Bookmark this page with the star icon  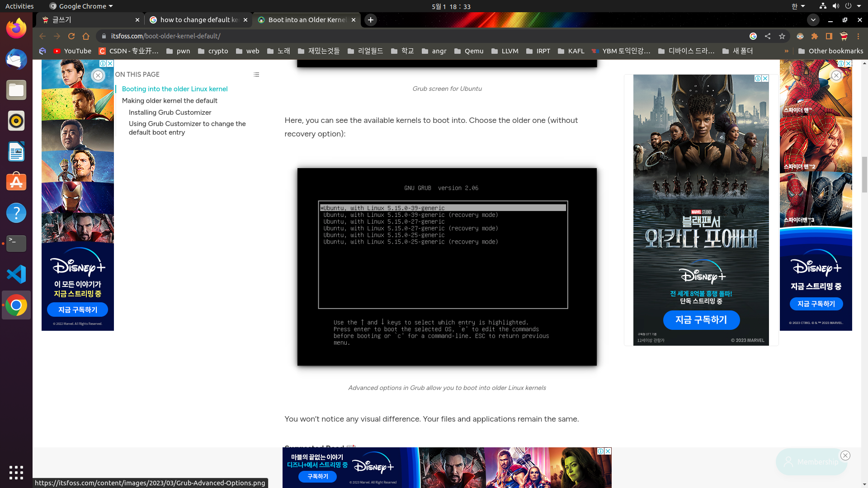coord(782,36)
